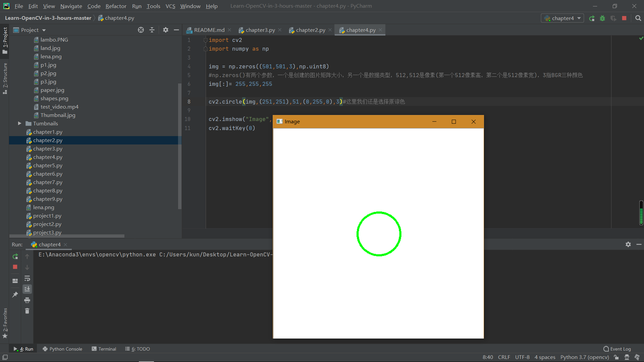Rerun chapter4 from top toolbar
The width and height of the screenshot is (644, 362).
click(592, 18)
